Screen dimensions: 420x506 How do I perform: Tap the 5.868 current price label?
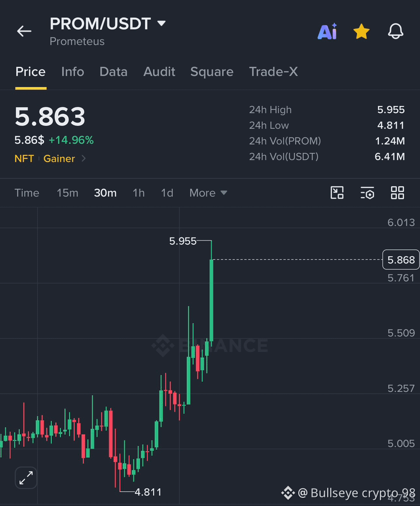[x=401, y=260]
